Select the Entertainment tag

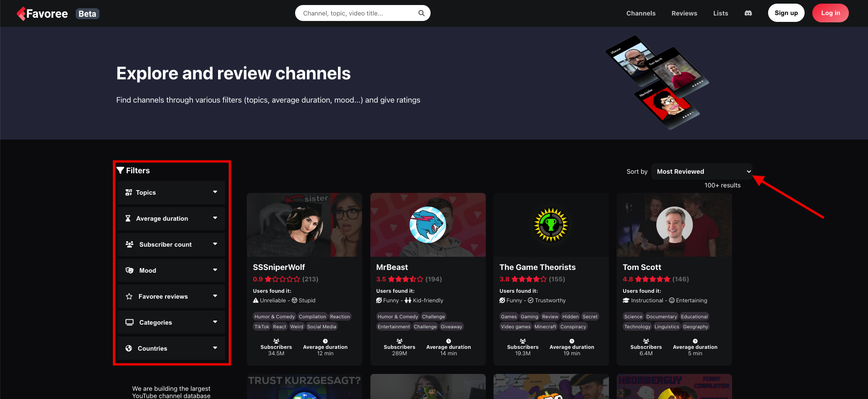click(394, 326)
